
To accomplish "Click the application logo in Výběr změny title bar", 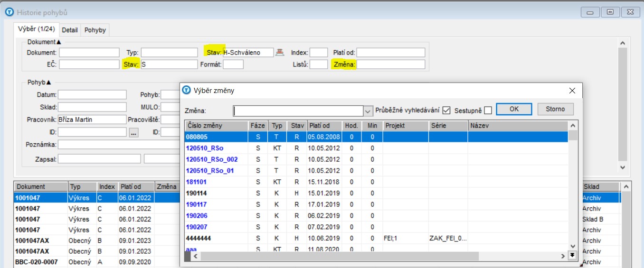I will [187, 90].
